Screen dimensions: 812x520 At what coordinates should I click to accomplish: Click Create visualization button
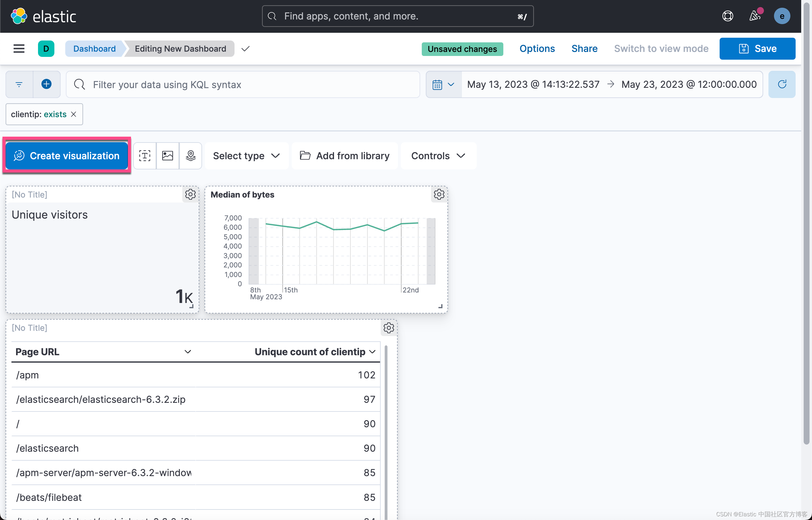[x=67, y=156]
